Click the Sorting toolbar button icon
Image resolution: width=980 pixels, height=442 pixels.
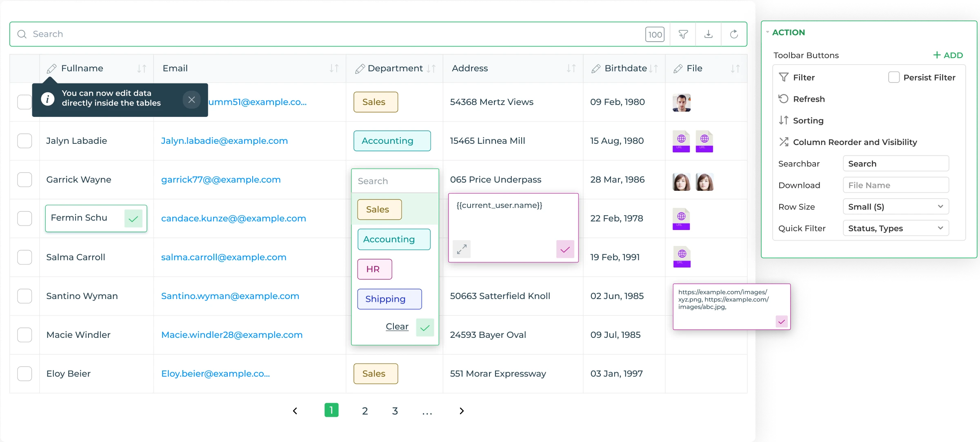tap(783, 120)
